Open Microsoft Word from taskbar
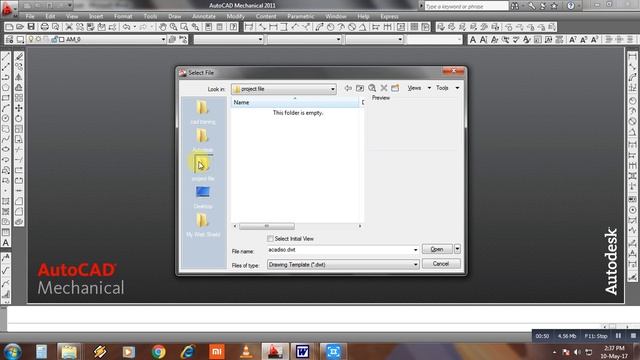The image size is (640, 360). 302,351
